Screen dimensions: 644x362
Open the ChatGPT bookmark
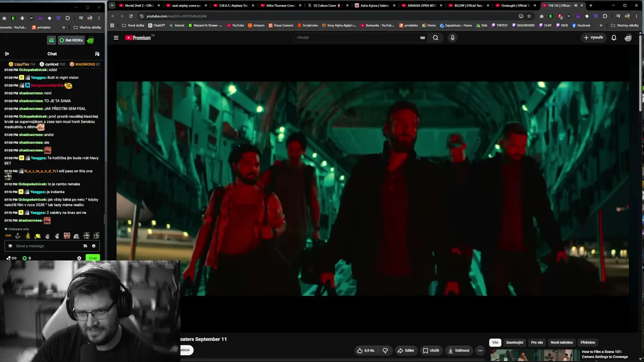(x=156, y=26)
